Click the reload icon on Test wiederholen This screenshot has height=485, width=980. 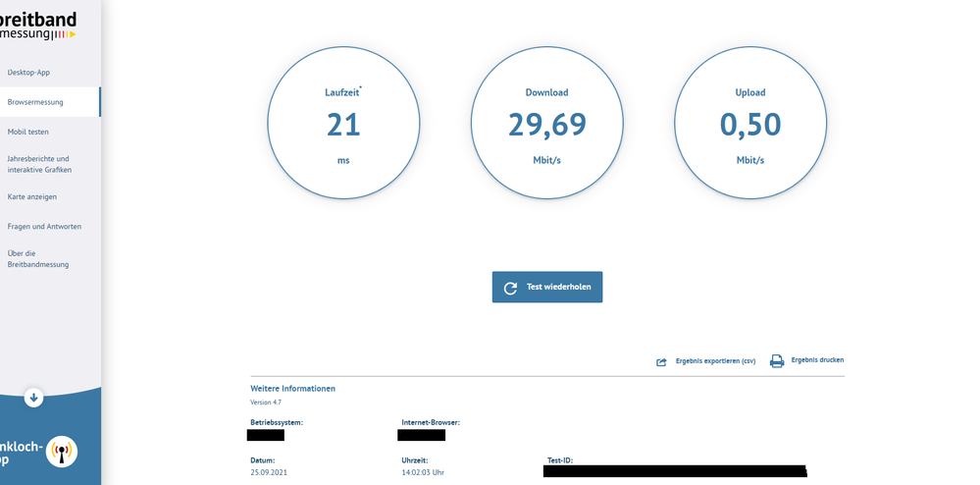pos(511,288)
